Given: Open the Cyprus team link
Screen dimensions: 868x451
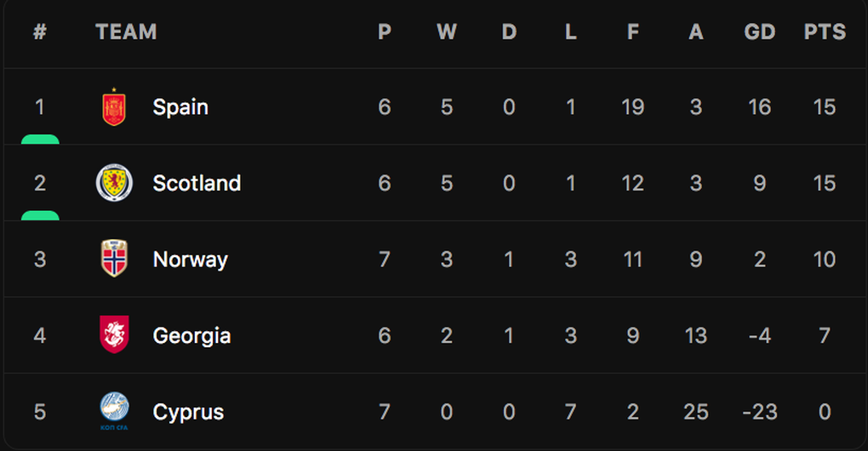Looking at the screenshot, I should pos(188,412).
